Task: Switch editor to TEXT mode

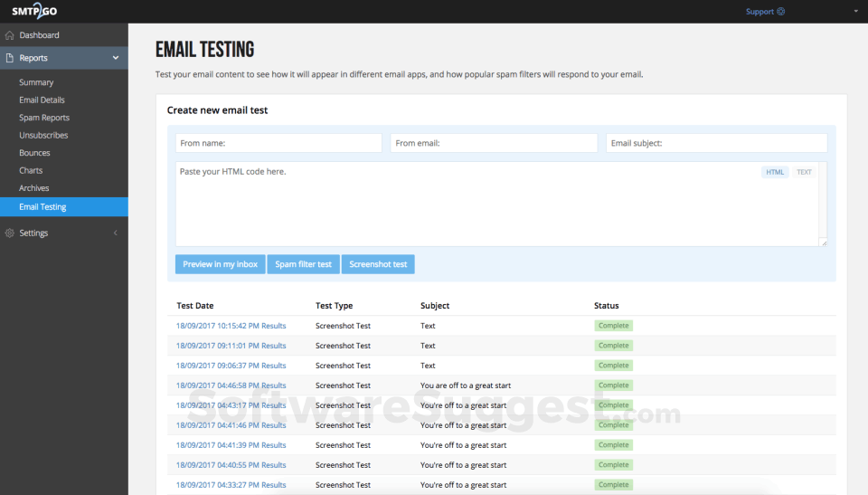Action: tap(804, 172)
